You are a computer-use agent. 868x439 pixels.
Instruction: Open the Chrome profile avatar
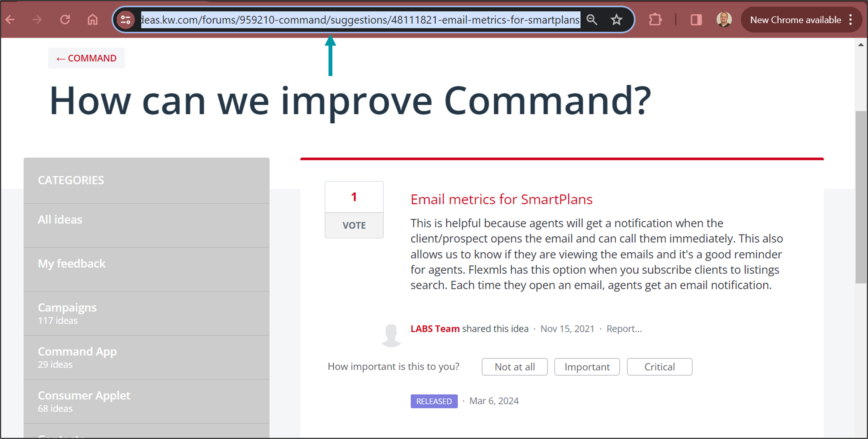pyautogui.click(x=724, y=20)
